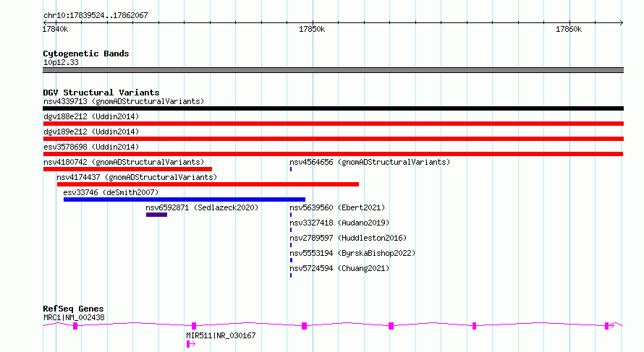Viewport: 644px width, 352px height.
Task: Click the nsv4174437 red variant bar
Action: coord(208,184)
